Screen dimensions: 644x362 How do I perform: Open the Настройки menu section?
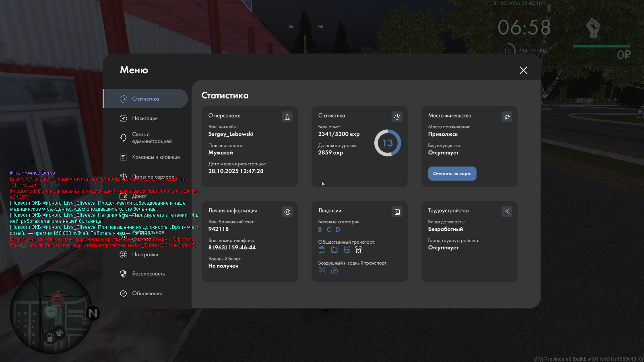(x=145, y=254)
